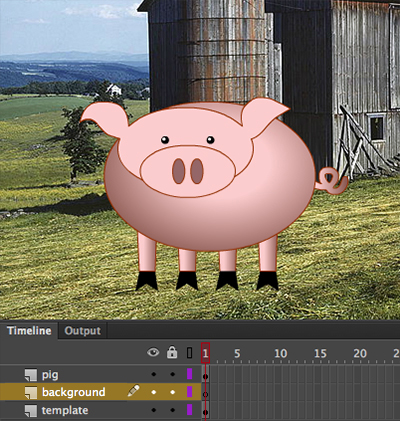Click the pencil icon on background layer

[x=133, y=391]
